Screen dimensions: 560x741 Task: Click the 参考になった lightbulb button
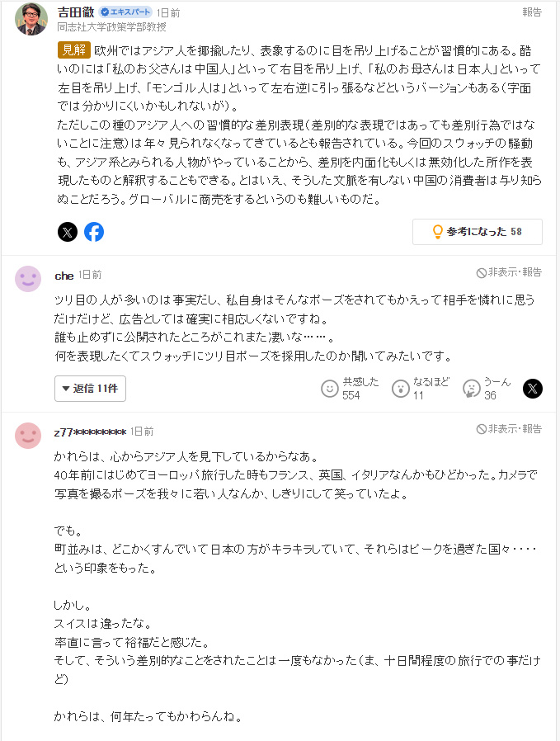coord(477,232)
